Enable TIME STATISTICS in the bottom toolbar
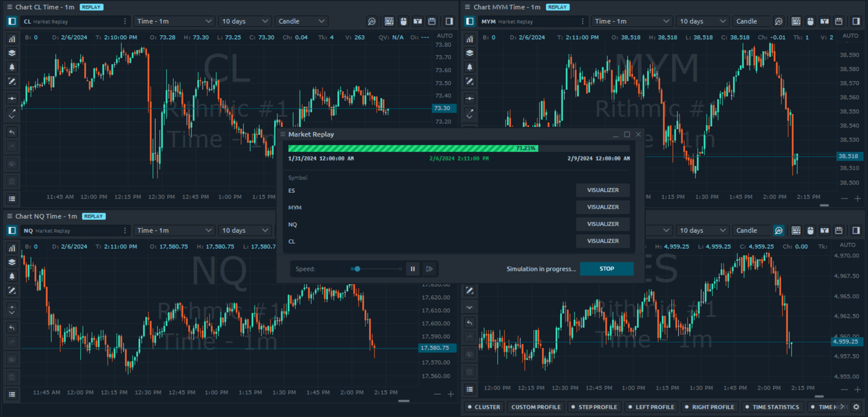The image size is (868, 417). tap(773, 407)
